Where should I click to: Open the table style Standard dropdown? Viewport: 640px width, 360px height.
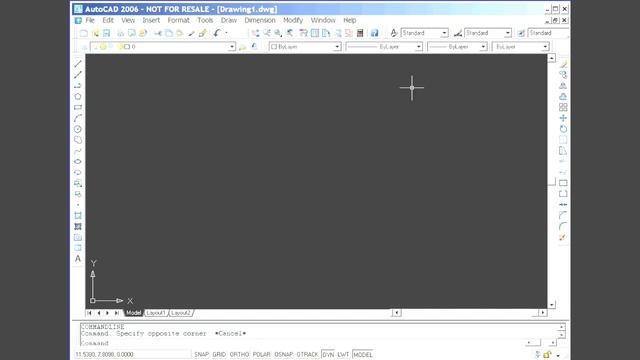548,33
